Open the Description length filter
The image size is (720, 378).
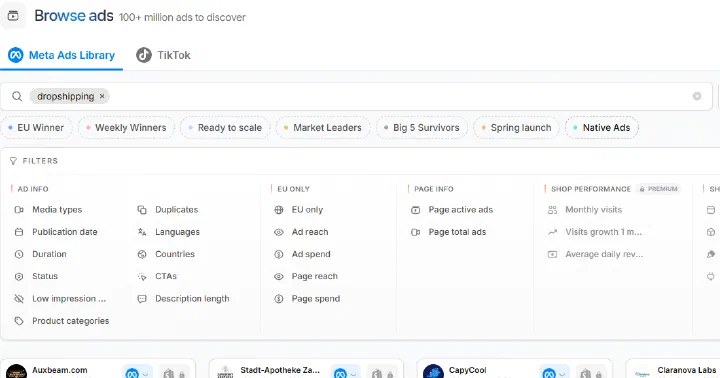click(x=183, y=299)
